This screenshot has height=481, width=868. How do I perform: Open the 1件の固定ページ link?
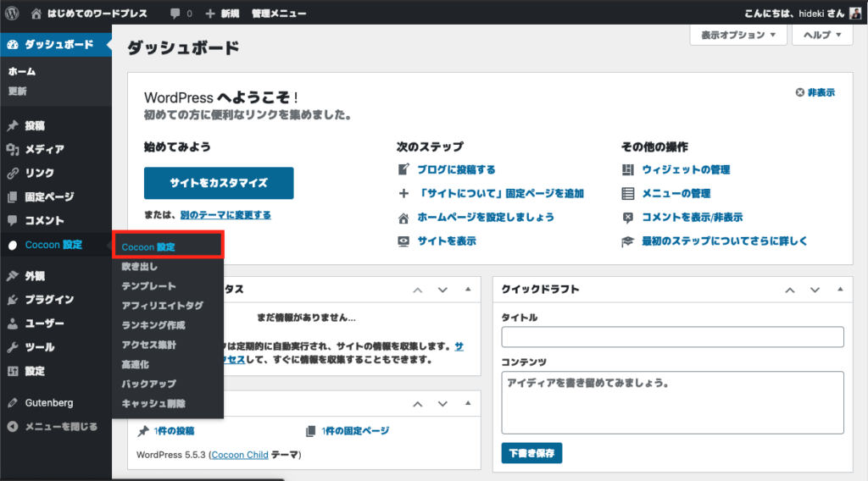[x=355, y=431]
